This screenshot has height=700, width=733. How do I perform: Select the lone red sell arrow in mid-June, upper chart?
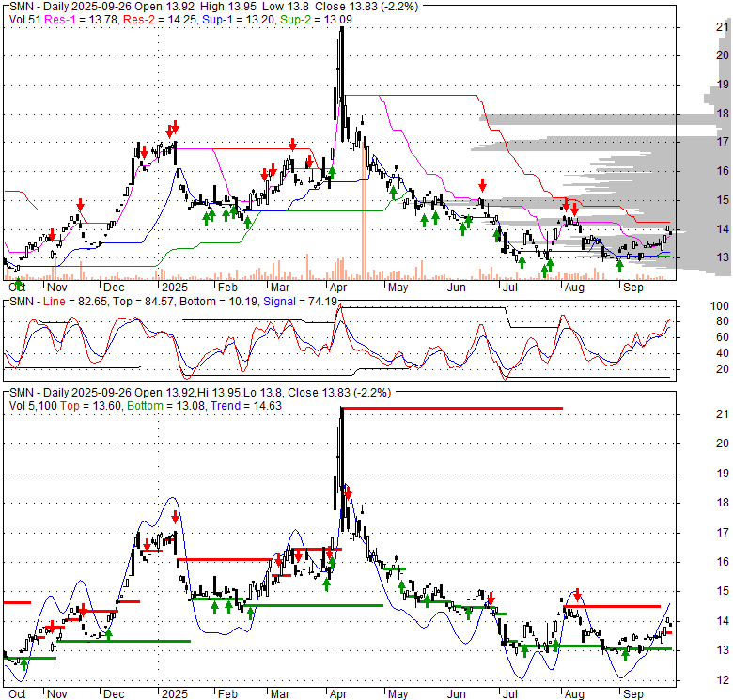pyautogui.click(x=482, y=185)
